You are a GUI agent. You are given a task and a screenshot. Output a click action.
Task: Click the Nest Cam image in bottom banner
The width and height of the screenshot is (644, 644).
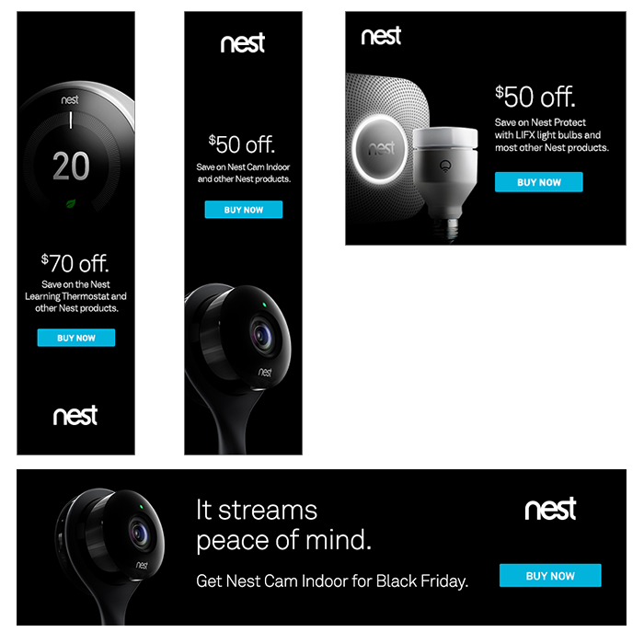coord(110,550)
